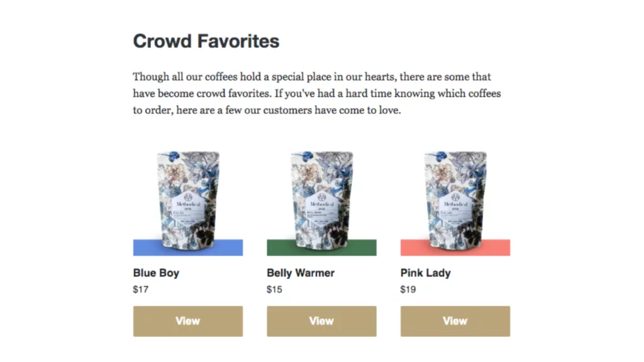Open the Blue Boy coffee bag image

pos(188,200)
